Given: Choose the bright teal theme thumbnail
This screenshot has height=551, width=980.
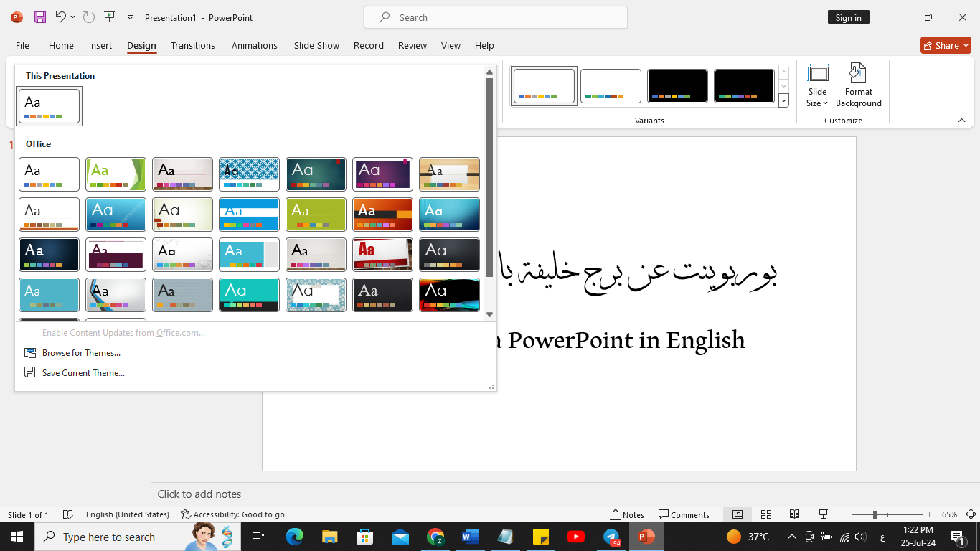Looking at the screenshot, I should click(249, 295).
